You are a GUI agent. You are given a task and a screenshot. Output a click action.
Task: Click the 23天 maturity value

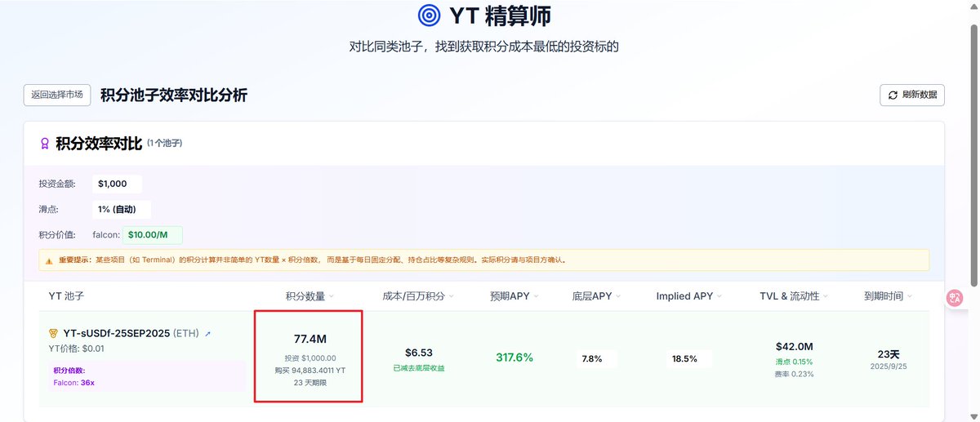889,354
